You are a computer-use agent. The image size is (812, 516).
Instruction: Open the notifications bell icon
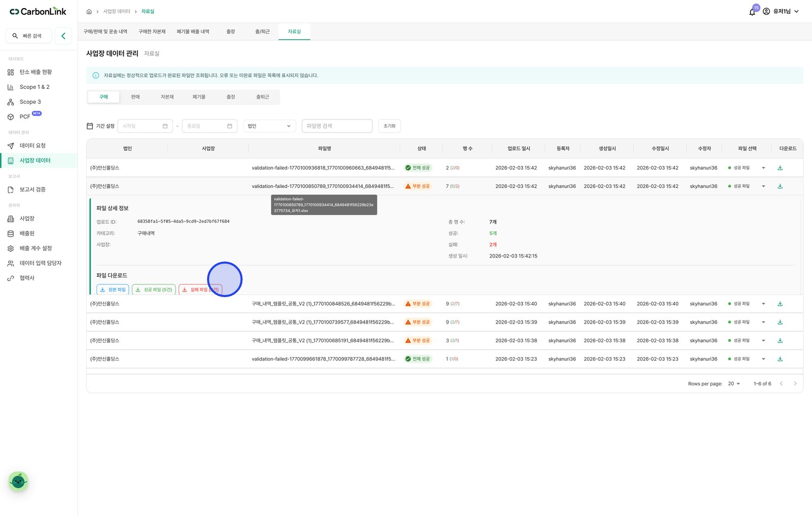[752, 12]
